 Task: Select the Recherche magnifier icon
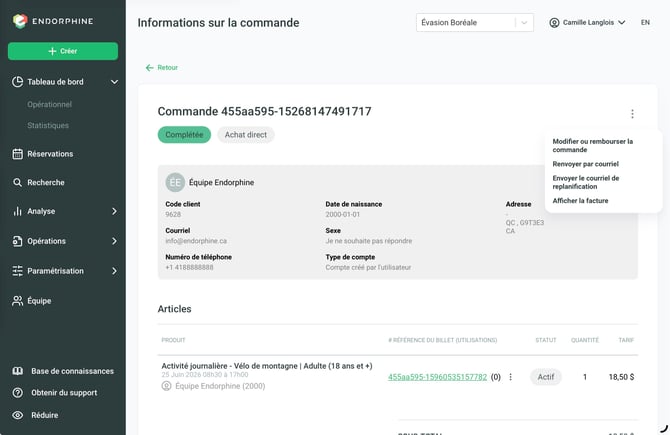click(18, 182)
